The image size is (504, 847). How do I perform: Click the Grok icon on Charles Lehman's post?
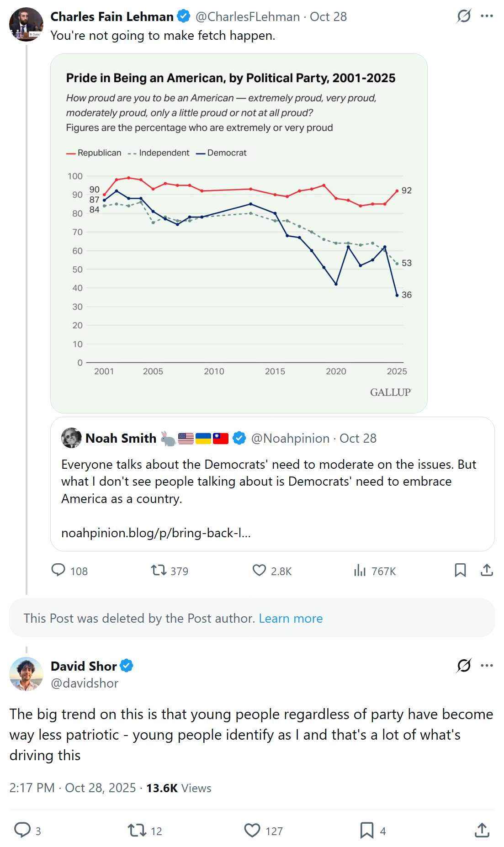pos(464,16)
